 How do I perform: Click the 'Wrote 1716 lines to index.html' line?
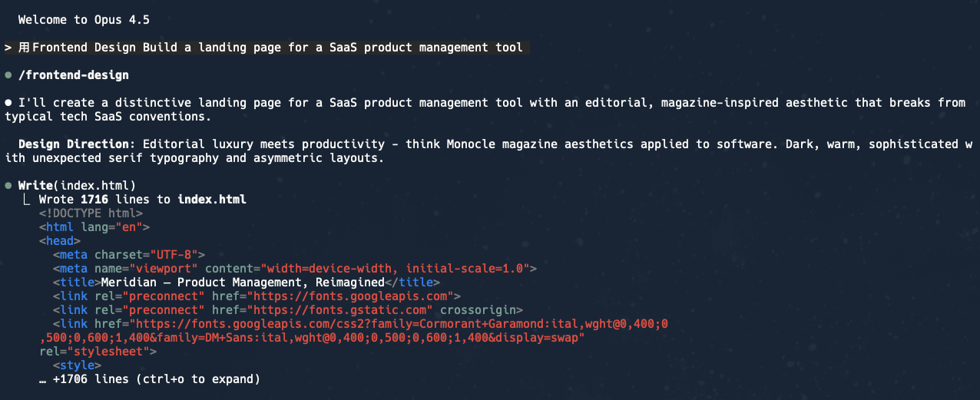(x=143, y=200)
